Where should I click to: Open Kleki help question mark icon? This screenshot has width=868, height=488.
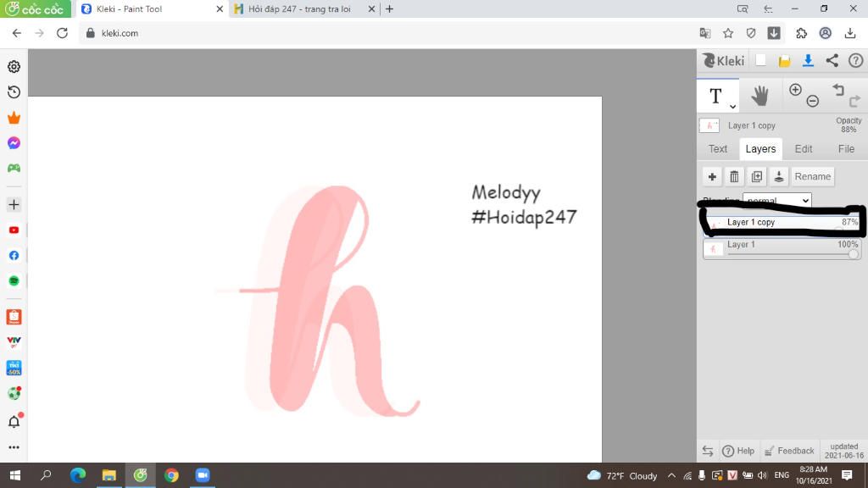click(856, 61)
